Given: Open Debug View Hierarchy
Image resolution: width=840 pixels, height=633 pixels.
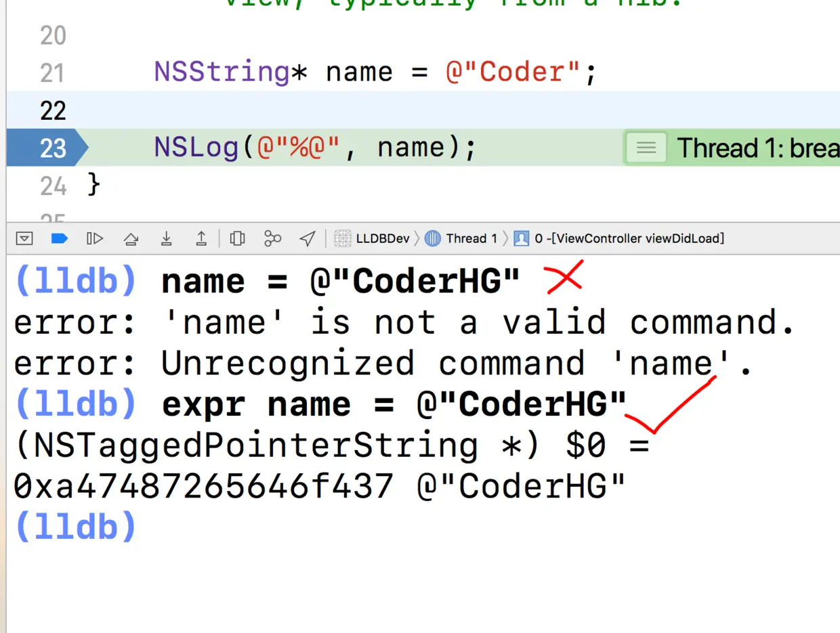Looking at the screenshot, I should coord(237,238).
